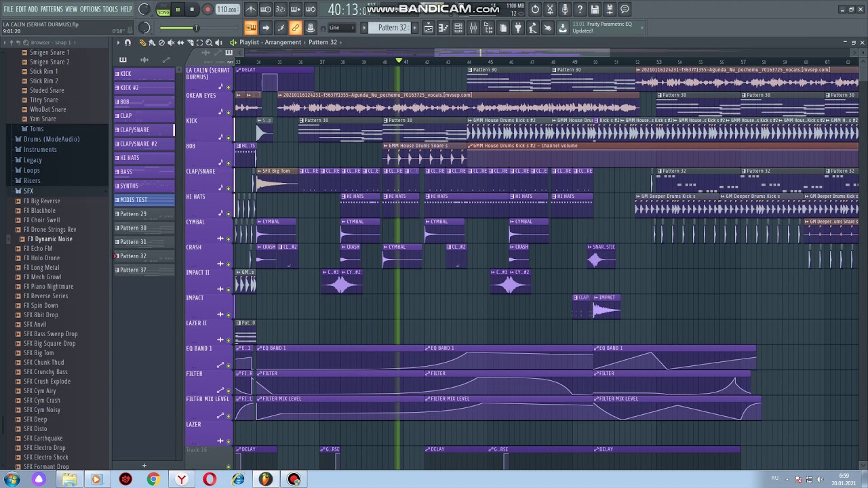This screenshot has width=868, height=488.
Task: Click the main volume knob
Action: 144,9
